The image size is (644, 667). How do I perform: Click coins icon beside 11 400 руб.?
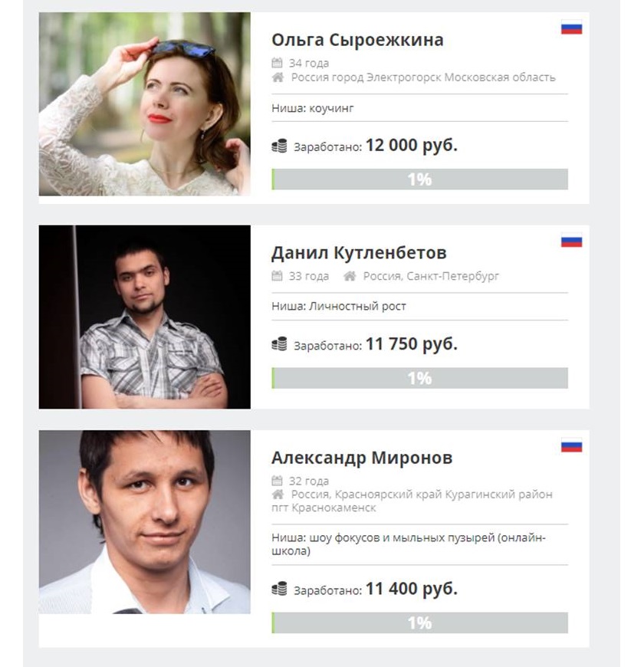pyautogui.click(x=279, y=590)
